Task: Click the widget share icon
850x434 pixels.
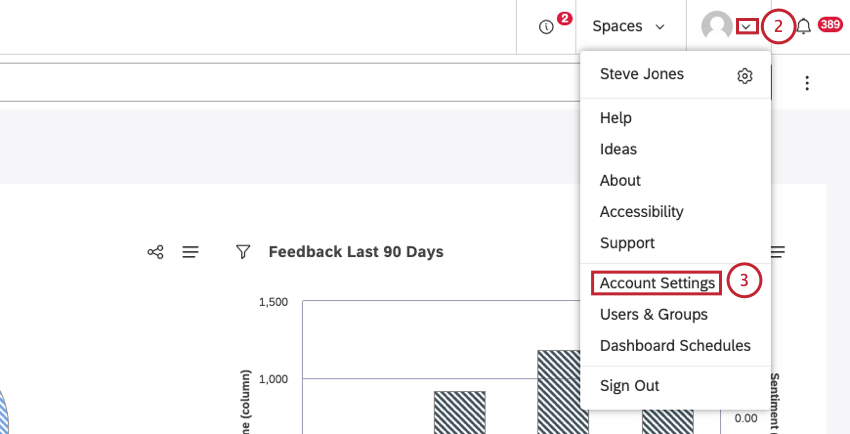Action: pos(155,252)
